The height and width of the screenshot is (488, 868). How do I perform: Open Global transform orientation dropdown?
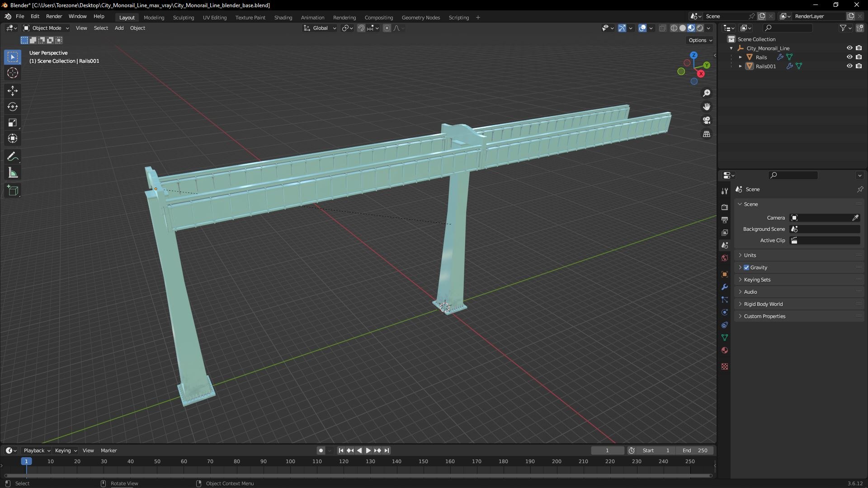pyautogui.click(x=320, y=28)
